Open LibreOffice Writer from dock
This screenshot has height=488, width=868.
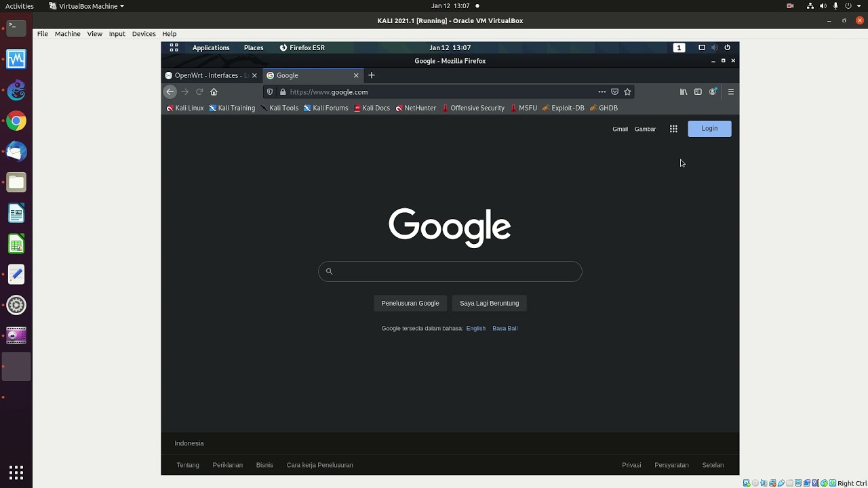click(x=16, y=213)
